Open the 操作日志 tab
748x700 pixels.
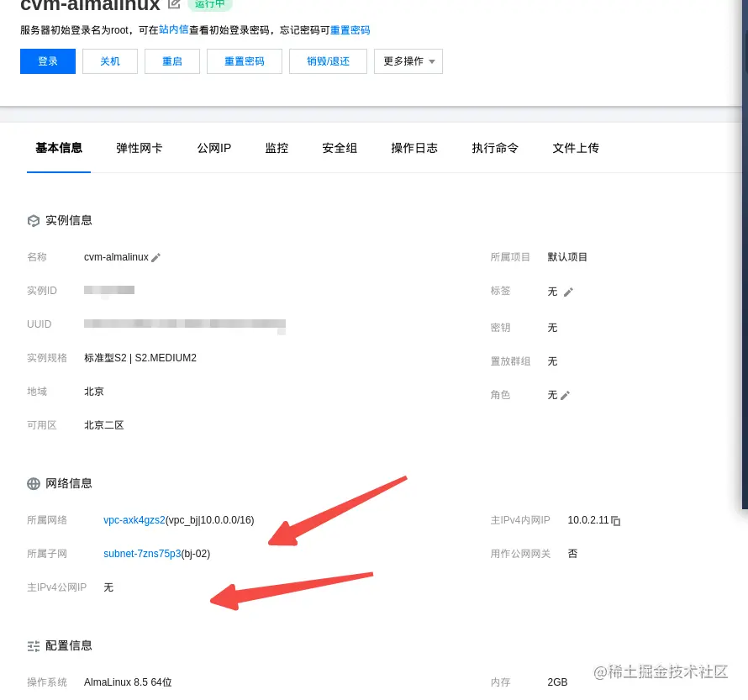(x=414, y=148)
